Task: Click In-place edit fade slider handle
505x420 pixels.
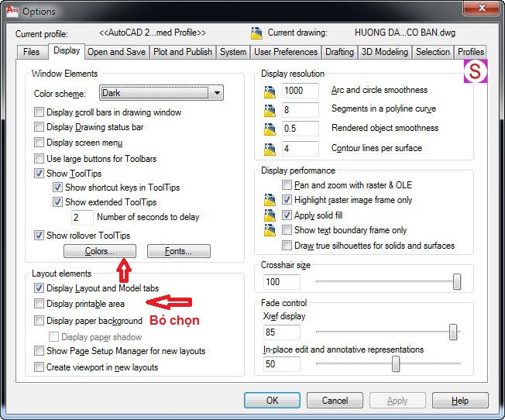Action: 396,363
